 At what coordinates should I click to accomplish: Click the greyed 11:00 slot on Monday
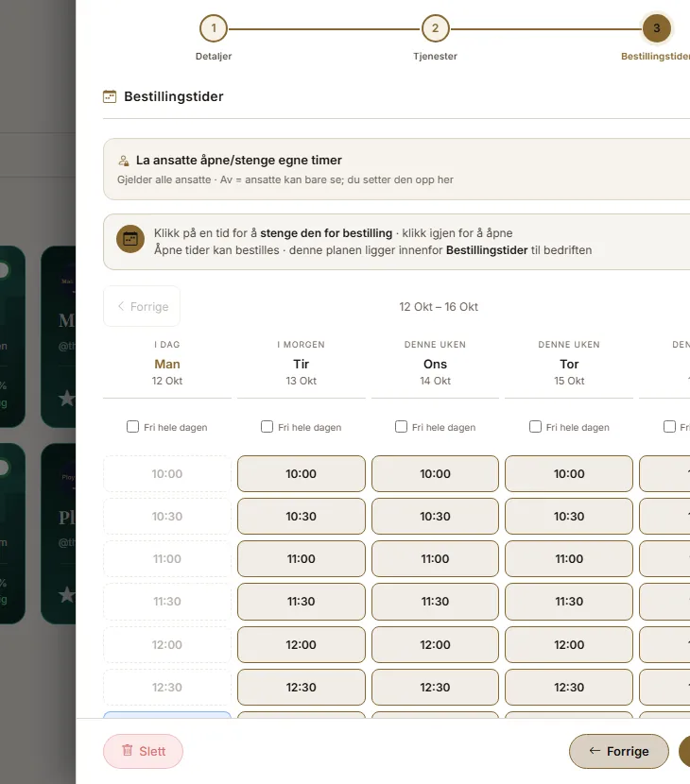pyautogui.click(x=167, y=558)
